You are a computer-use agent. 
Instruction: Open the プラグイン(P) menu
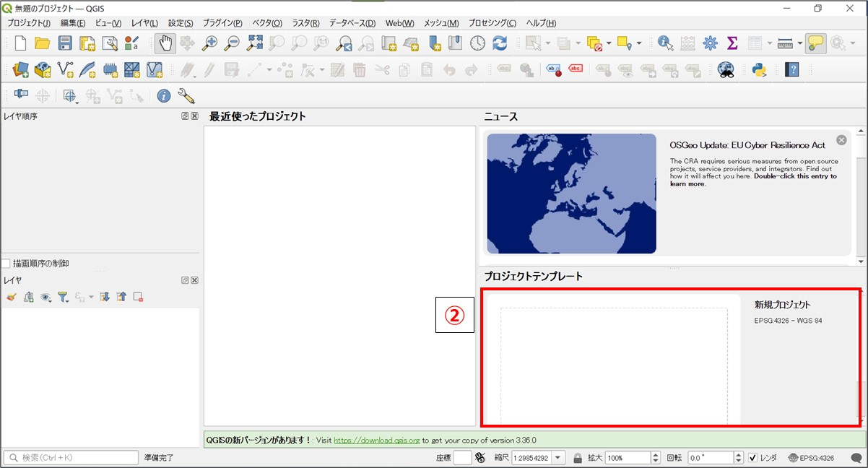(x=222, y=23)
